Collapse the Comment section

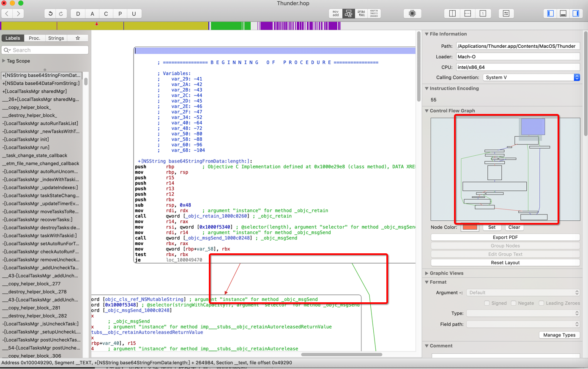(427, 346)
